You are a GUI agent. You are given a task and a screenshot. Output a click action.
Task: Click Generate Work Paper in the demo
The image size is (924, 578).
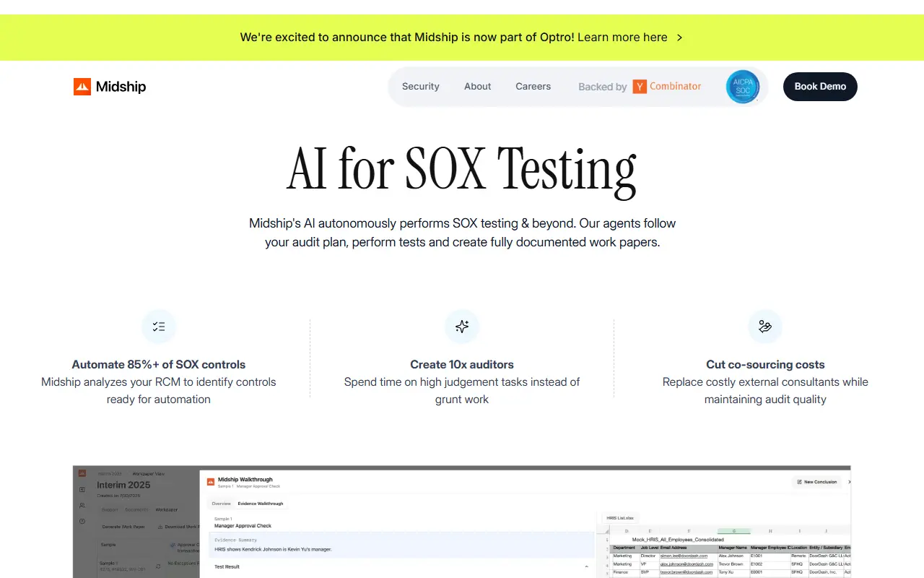click(x=123, y=527)
